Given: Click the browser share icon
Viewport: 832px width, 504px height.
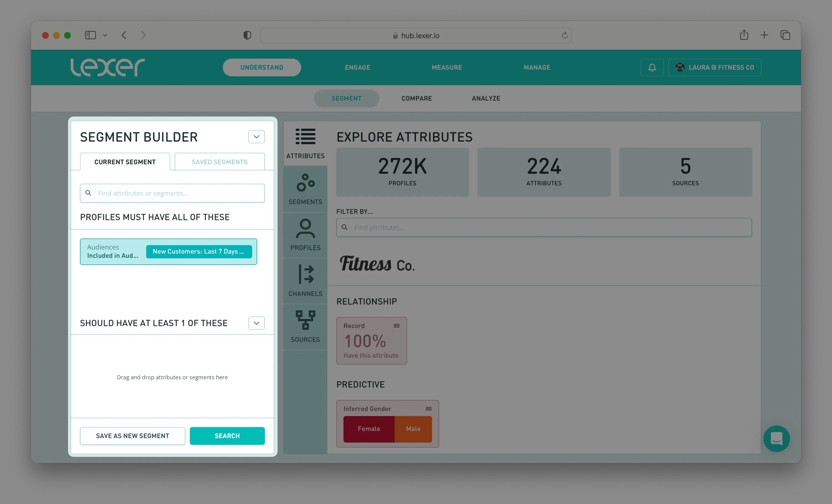Looking at the screenshot, I should click(744, 35).
